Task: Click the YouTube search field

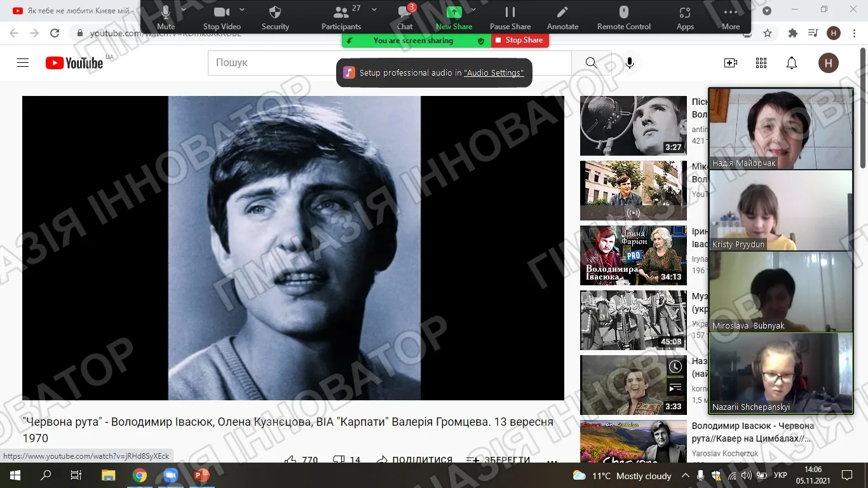Action: 390,63
